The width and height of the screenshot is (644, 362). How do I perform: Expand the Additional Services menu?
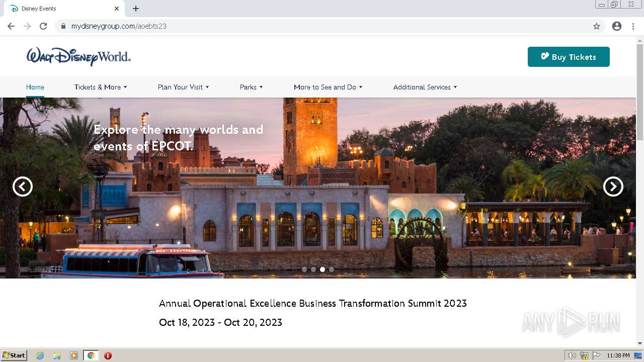(425, 87)
